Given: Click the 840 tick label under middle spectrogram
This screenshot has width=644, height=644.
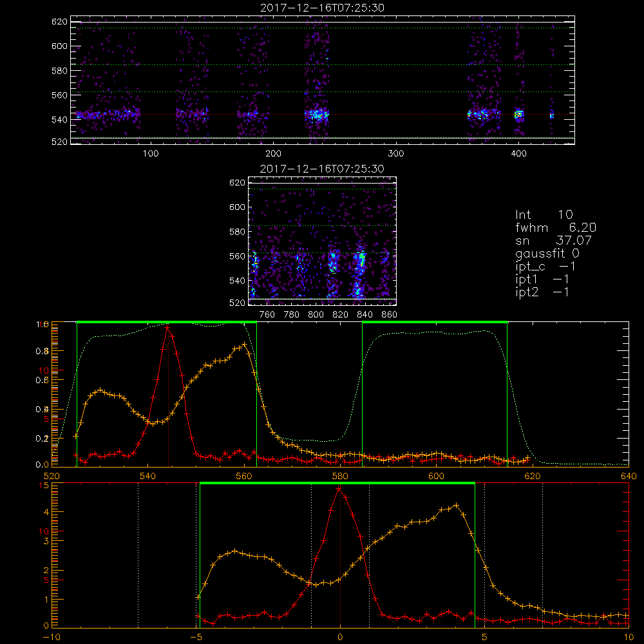Looking at the screenshot, I should click(365, 315).
